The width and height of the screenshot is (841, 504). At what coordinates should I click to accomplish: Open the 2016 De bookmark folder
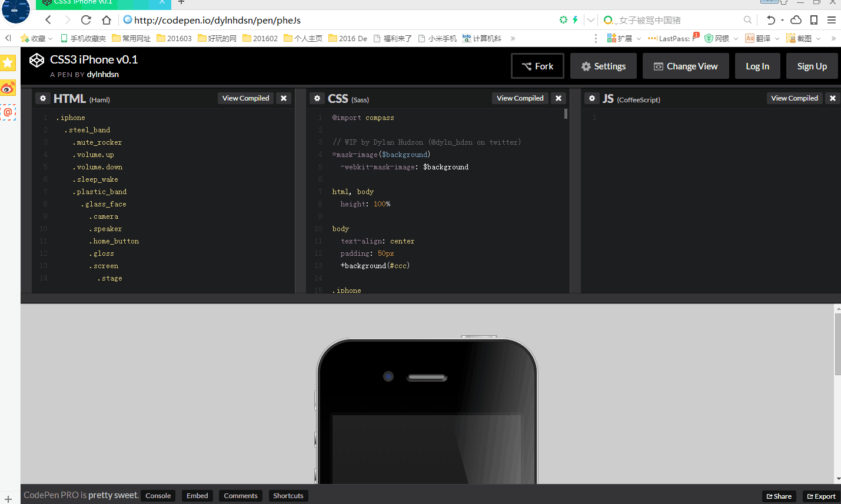(x=348, y=38)
